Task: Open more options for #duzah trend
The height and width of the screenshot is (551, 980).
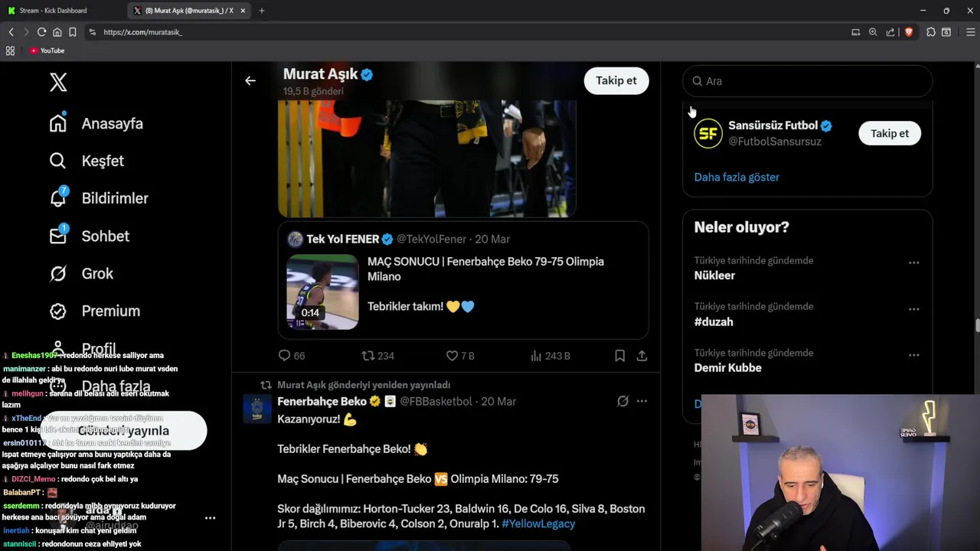Action: [x=913, y=309]
